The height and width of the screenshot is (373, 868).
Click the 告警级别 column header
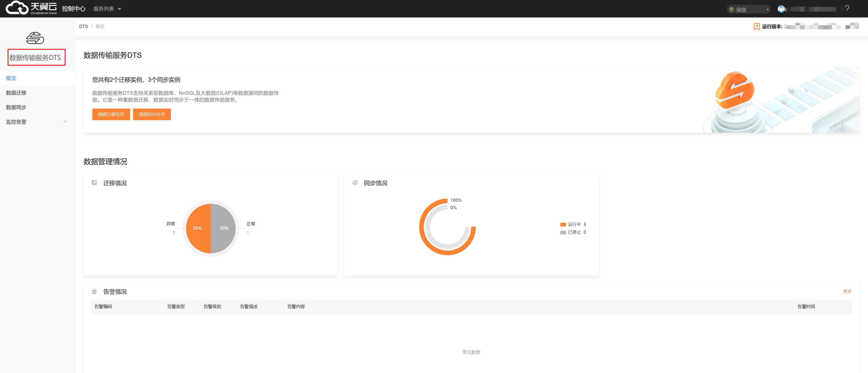pos(212,306)
